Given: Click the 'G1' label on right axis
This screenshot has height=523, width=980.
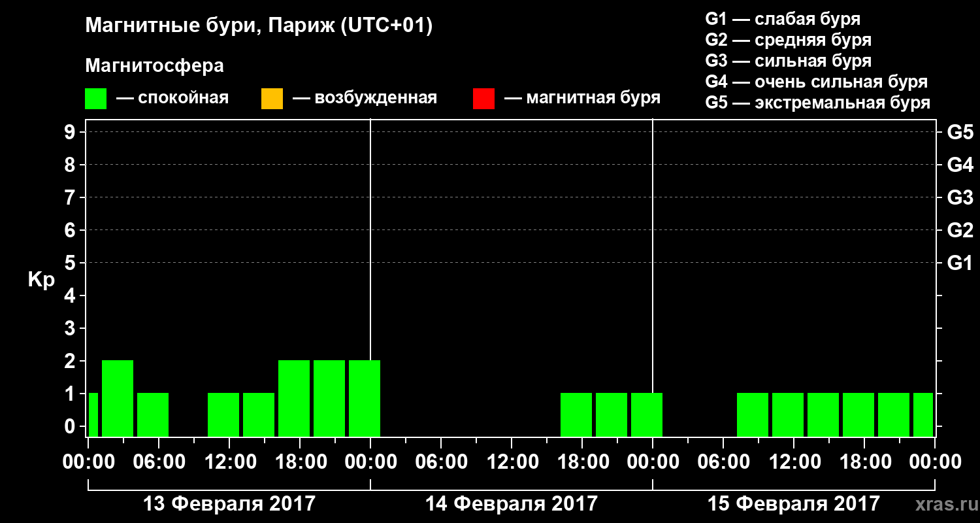Looking at the screenshot, I should tap(960, 263).
